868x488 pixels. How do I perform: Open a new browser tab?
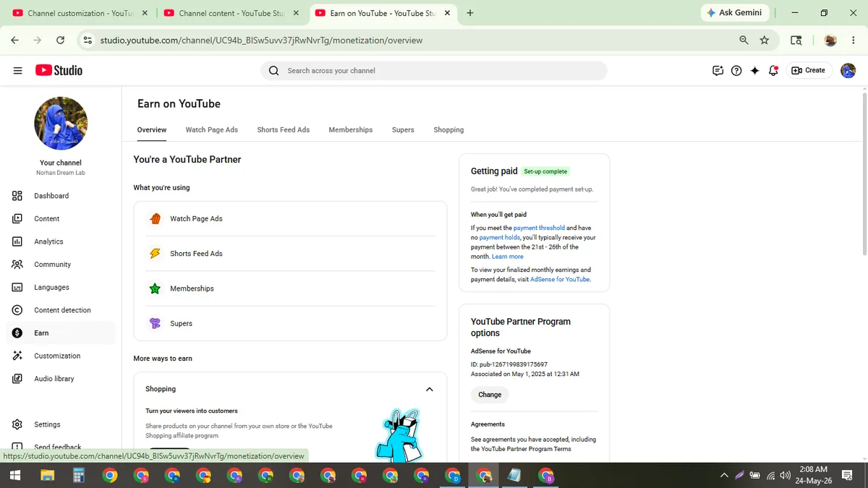tap(470, 13)
